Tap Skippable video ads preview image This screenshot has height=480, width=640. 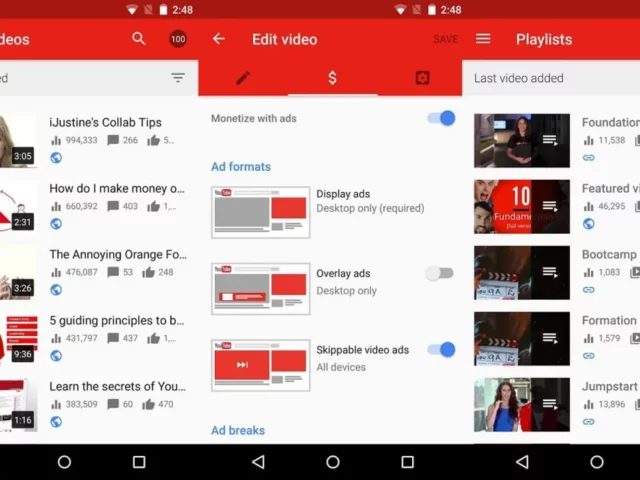[x=261, y=365]
